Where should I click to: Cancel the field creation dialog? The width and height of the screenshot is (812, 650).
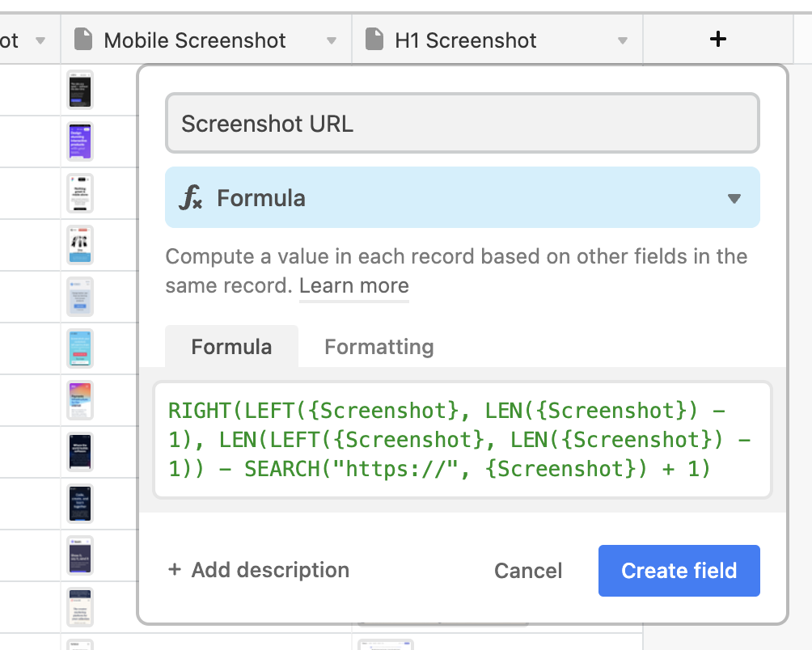click(x=527, y=571)
